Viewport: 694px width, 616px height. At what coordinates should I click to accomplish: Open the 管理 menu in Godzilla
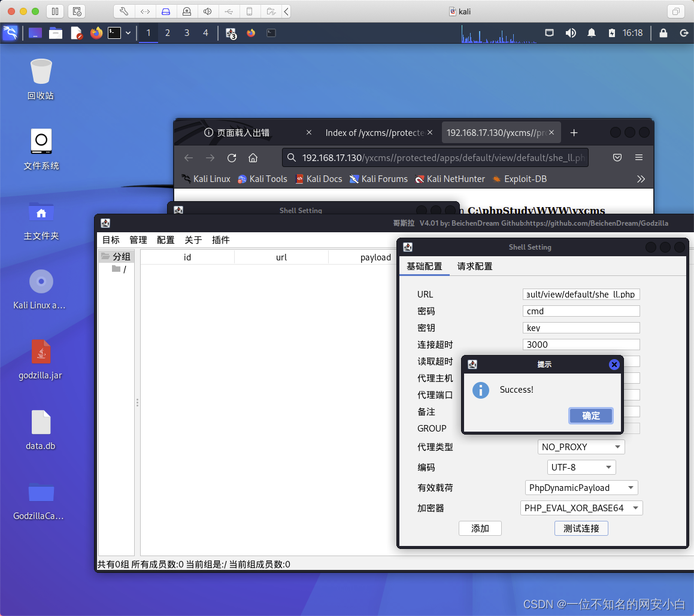coord(138,240)
